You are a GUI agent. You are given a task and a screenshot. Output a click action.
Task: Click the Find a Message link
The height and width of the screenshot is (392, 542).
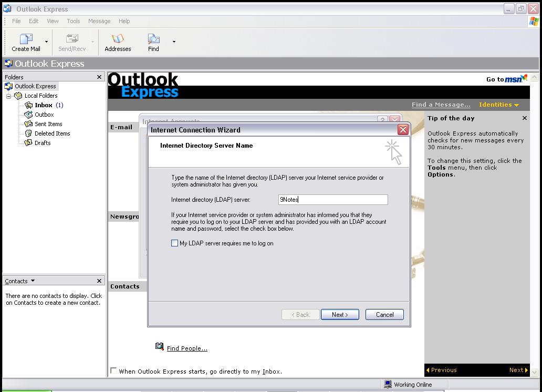click(441, 105)
